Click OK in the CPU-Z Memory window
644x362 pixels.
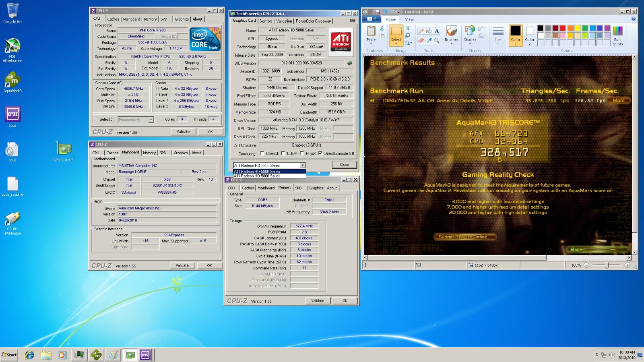click(345, 301)
